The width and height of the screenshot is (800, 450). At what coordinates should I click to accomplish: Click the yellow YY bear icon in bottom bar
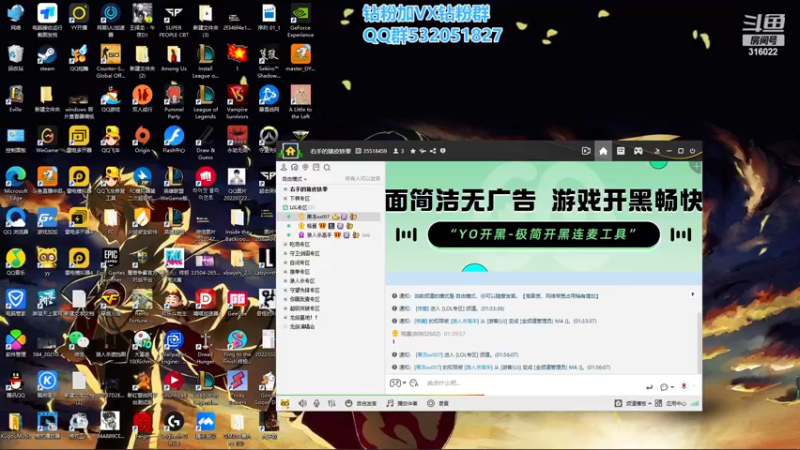coord(285,403)
